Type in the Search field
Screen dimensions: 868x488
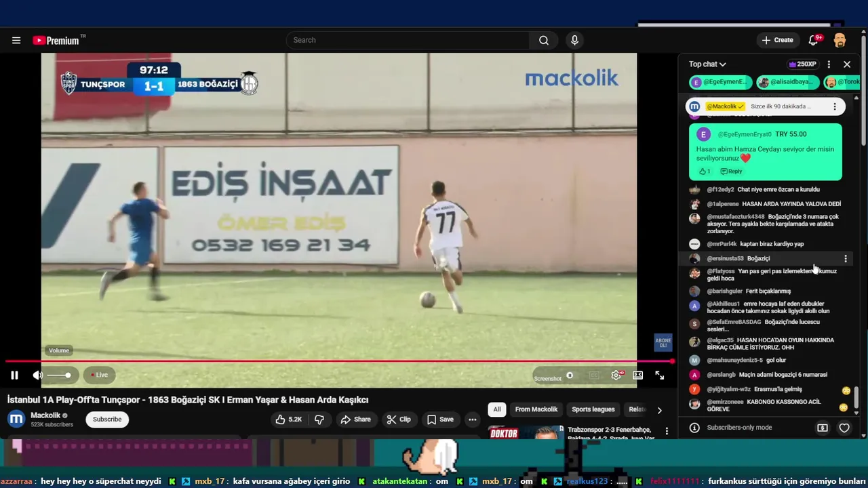point(408,40)
